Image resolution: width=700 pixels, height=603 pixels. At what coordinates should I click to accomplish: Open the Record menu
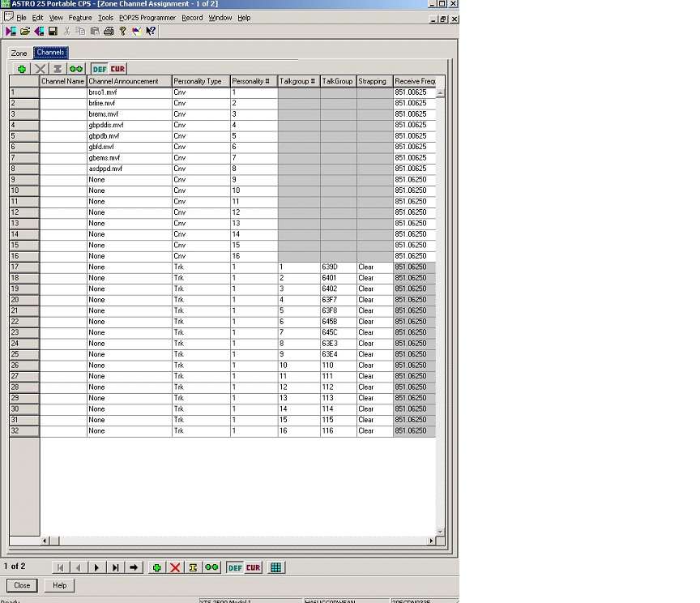192,18
